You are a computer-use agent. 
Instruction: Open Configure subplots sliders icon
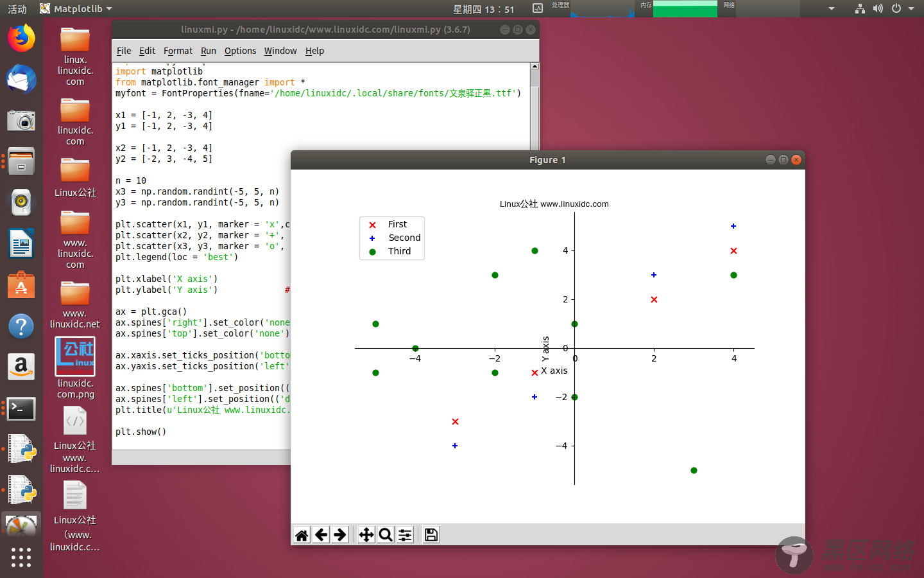(x=405, y=535)
